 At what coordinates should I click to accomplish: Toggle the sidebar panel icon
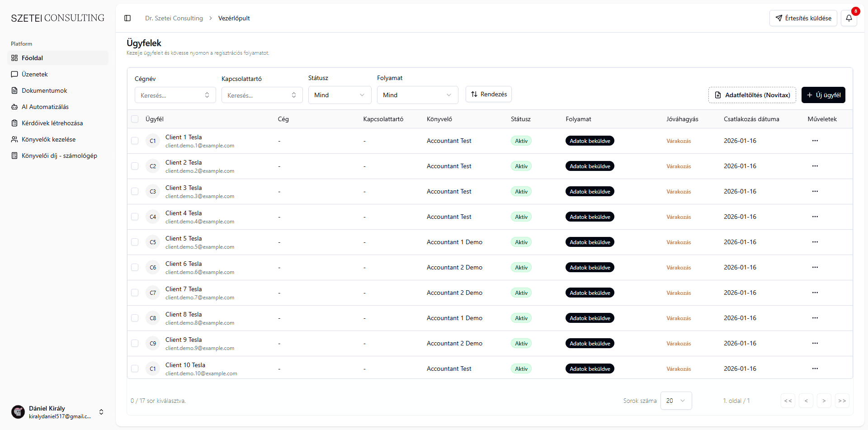coord(127,18)
